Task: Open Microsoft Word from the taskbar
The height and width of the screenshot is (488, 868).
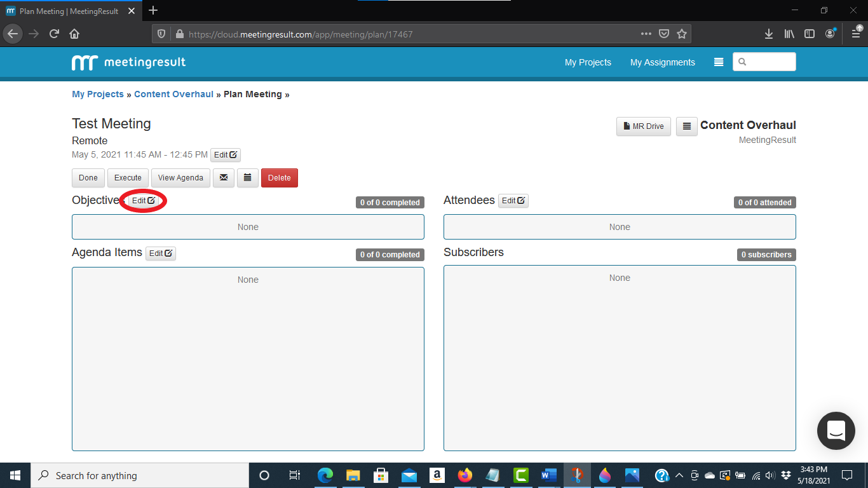Action: click(x=548, y=475)
